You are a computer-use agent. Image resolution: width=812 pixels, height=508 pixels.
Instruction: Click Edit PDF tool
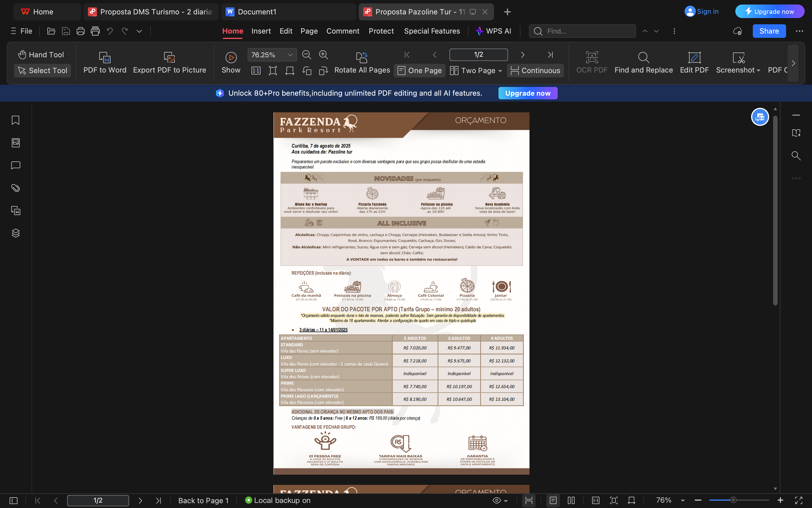pyautogui.click(x=694, y=63)
